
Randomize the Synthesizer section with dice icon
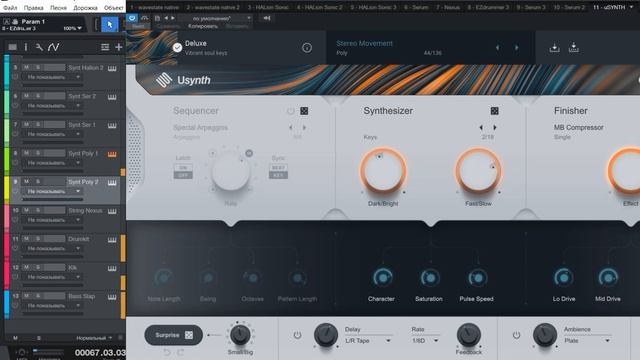494,111
